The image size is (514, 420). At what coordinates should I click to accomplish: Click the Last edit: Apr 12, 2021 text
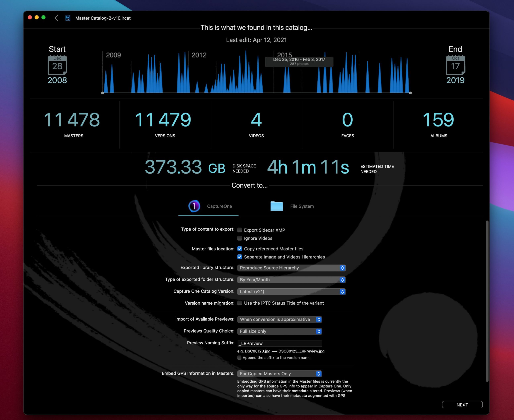(256, 40)
